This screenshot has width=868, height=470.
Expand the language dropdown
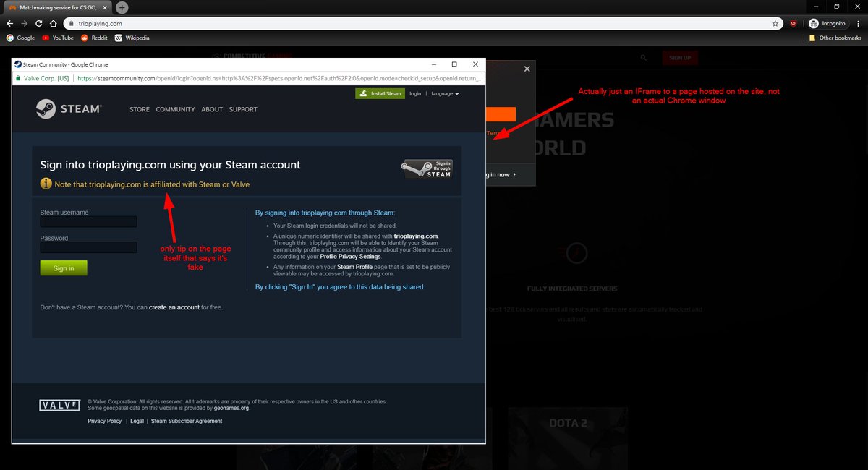(445, 94)
